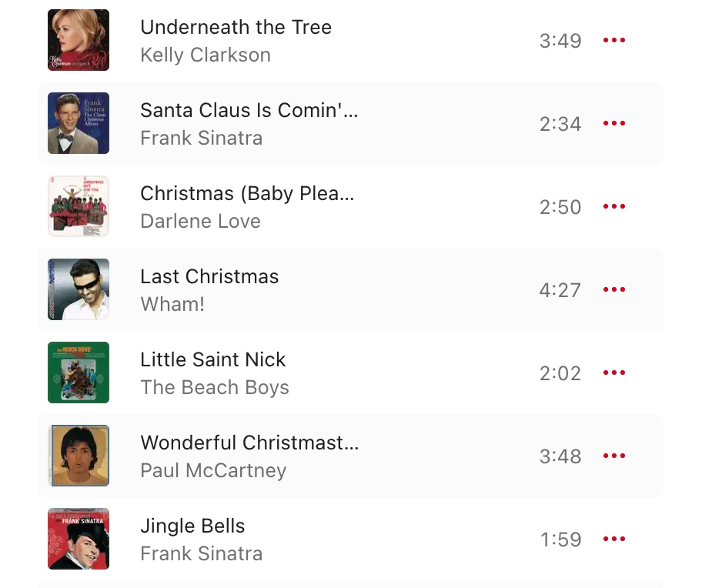The width and height of the screenshot is (702, 588).
Task: Open artist Darlene Love
Action: [200, 222]
